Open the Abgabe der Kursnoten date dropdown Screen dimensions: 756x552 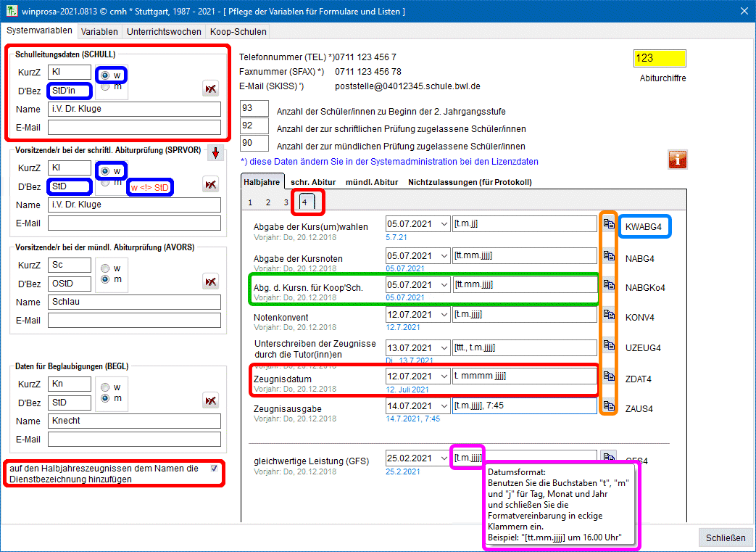(444, 255)
